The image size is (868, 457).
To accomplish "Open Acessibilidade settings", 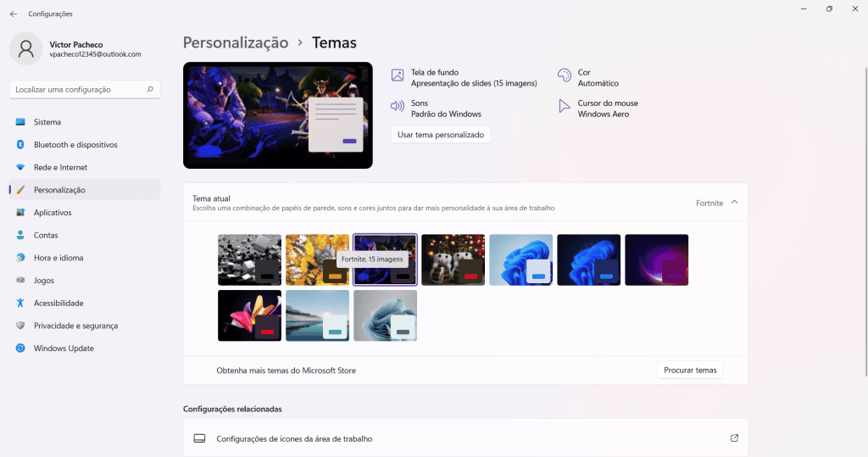I will pos(85,303).
